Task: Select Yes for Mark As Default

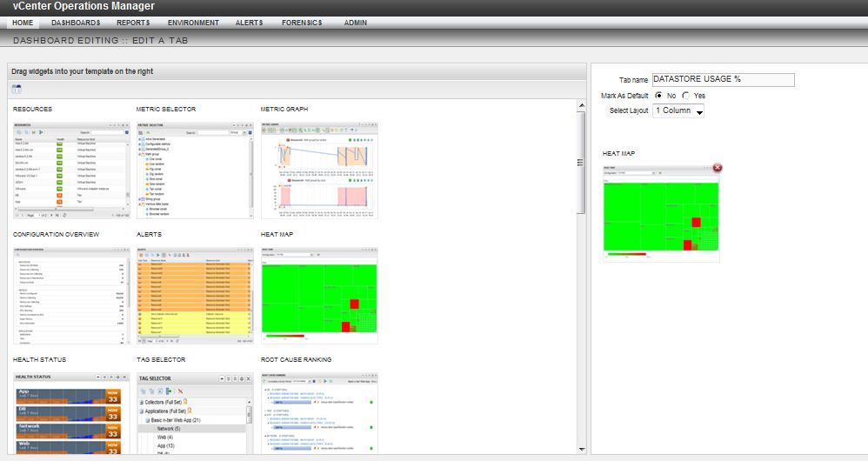Action: [686, 96]
